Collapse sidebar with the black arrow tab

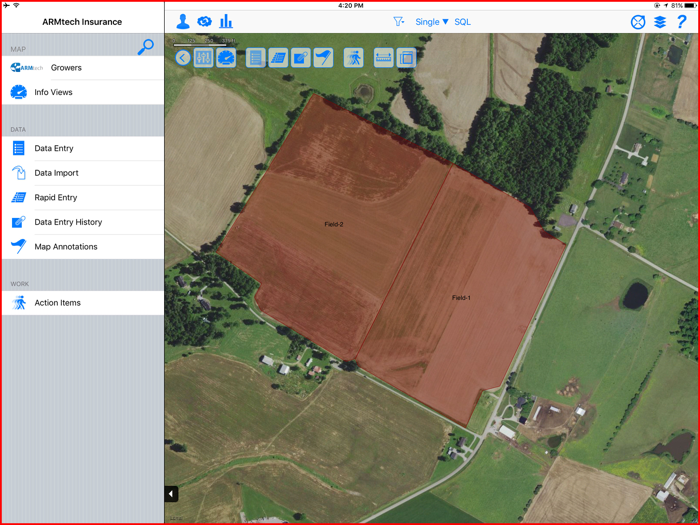tap(171, 494)
